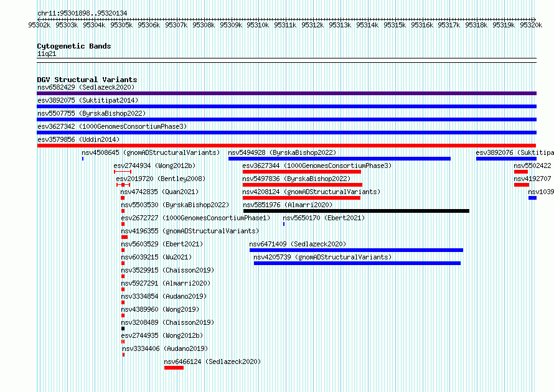Screen dimensions: 554x392
Task: Click esv2744935 (Wong2012b) label
Action: [x=162, y=335]
